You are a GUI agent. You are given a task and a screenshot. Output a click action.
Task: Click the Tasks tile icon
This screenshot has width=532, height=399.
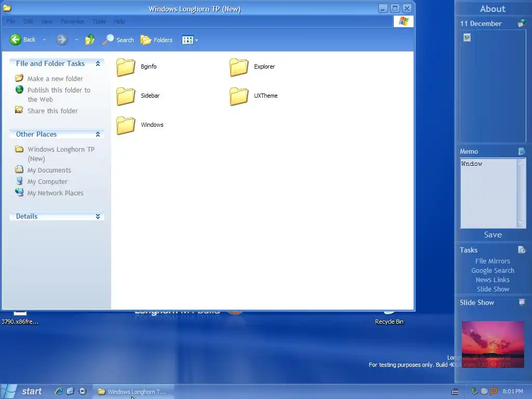522,250
